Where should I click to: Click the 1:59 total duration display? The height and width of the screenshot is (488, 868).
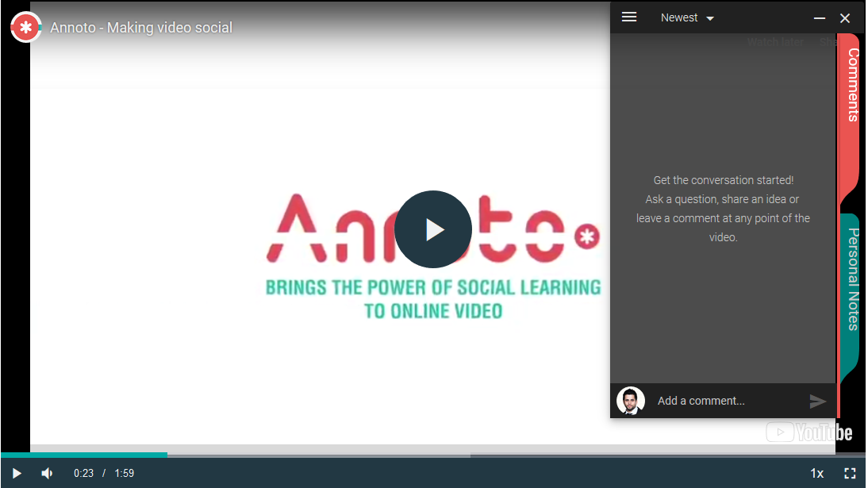pos(124,473)
